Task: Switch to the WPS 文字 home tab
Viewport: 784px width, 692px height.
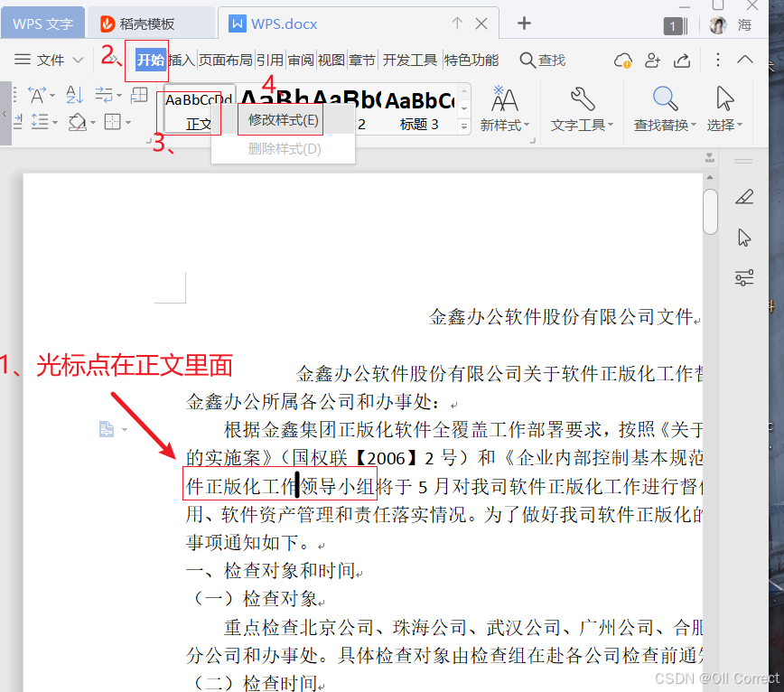Action: [x=43, y=23]
